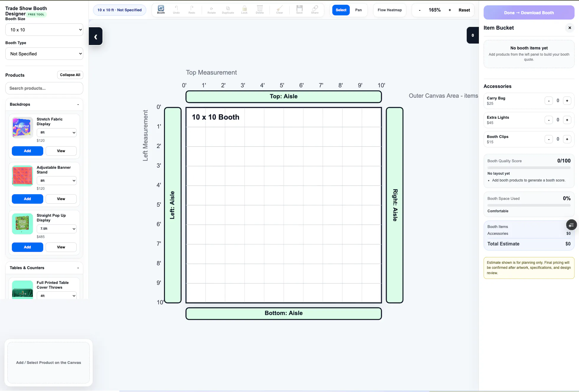Click the Booth toolbar icon
Viewport: 579px width, 392px height.
click(x=161, y=10)
